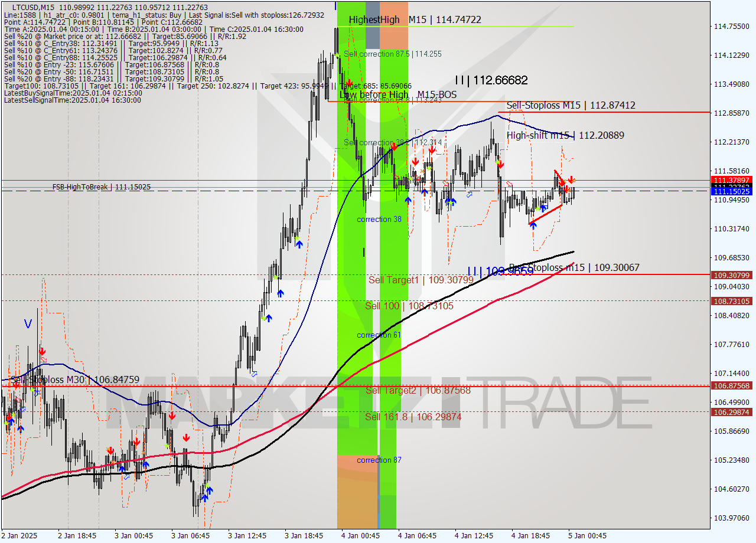Click the 'Sell %10 @ C_Entry88' line

tap(115, 57)
